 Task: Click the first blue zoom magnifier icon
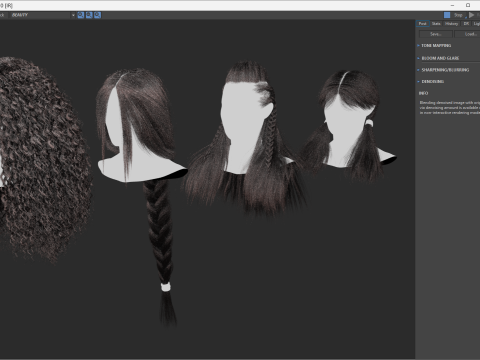coord(81,15)
